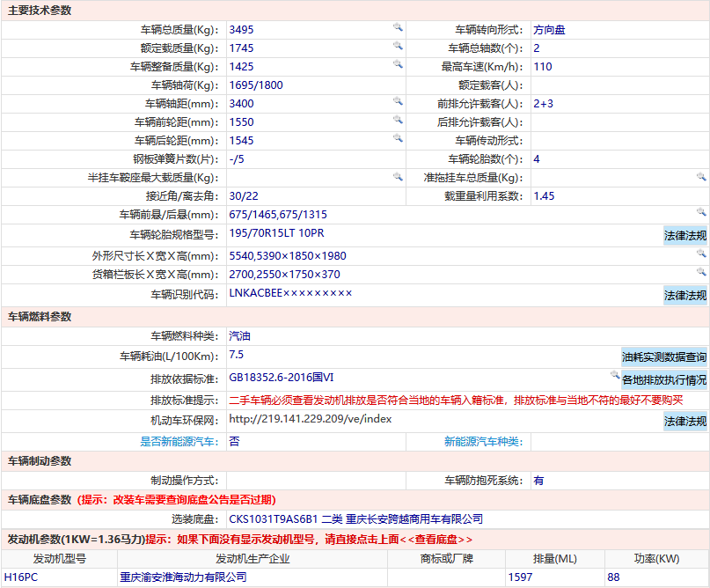Click magnifier icon beside 车辆轴距 3400
The height and width of the screenshot is (588, 710).
pyautogui.click(x=398, y=101)
